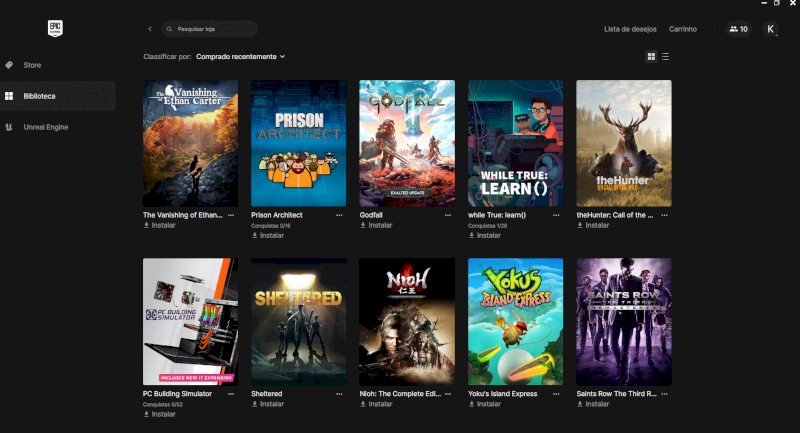
Task: Click the Nioh cover thumbnail
Action: [407, 321]
